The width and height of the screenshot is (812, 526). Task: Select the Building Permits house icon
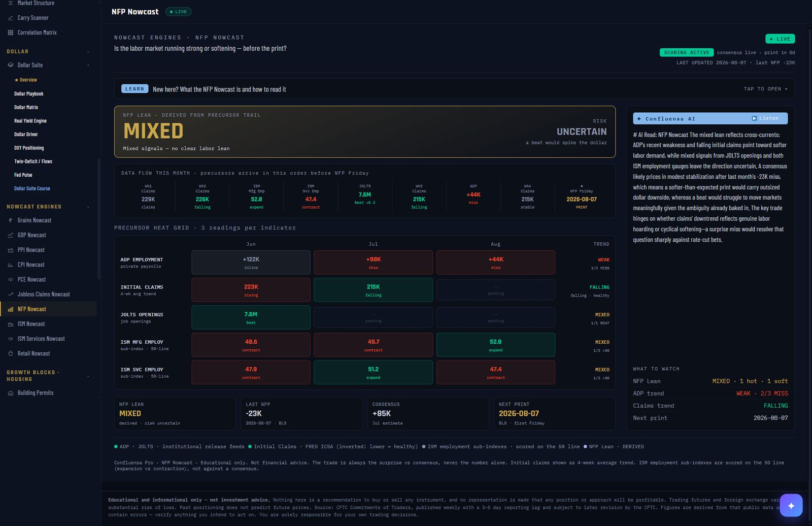[x=11, y=393]
